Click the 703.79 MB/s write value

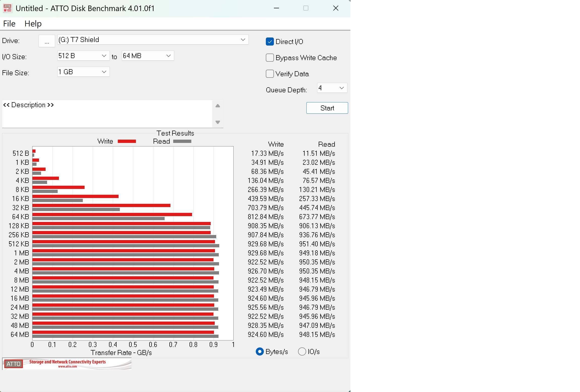[x=266, y=208]
